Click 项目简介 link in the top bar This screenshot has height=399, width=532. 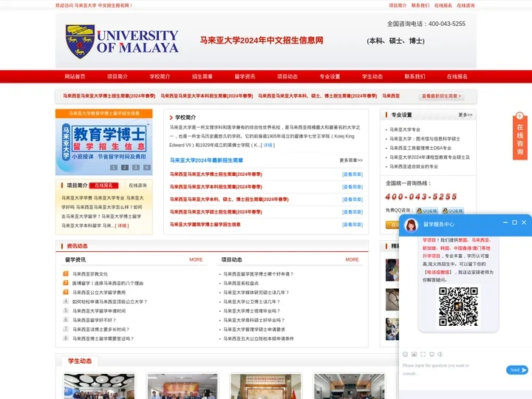pos(398,5)
